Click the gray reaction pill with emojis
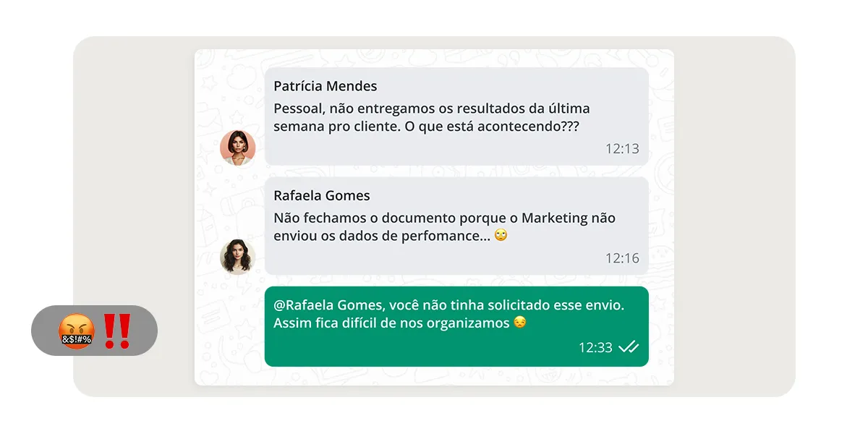The height and width of the screenshot is (434, 868). pos(94,331)
